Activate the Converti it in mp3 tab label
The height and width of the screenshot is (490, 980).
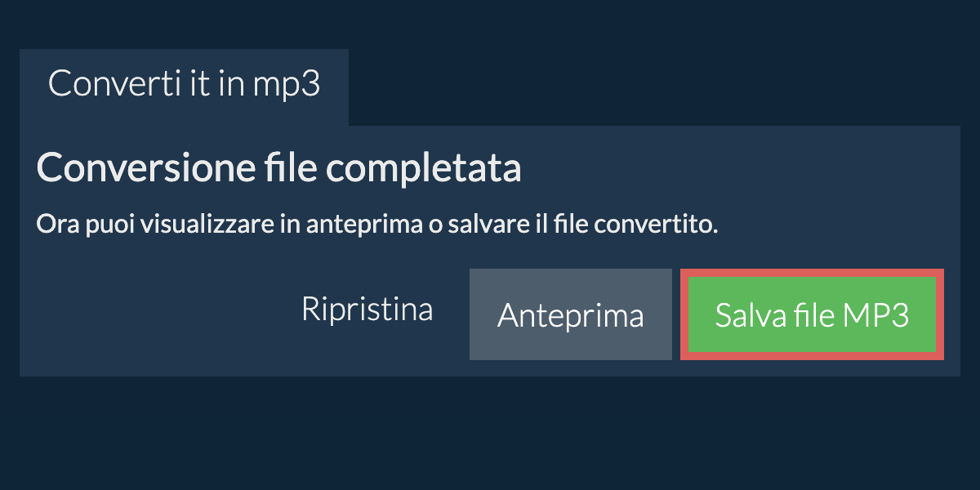coord(184,85)
